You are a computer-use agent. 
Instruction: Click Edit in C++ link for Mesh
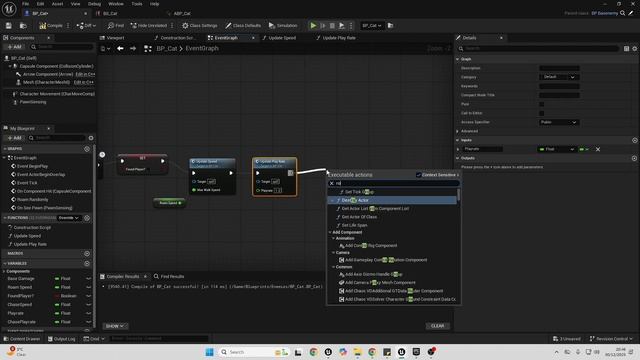83,82
